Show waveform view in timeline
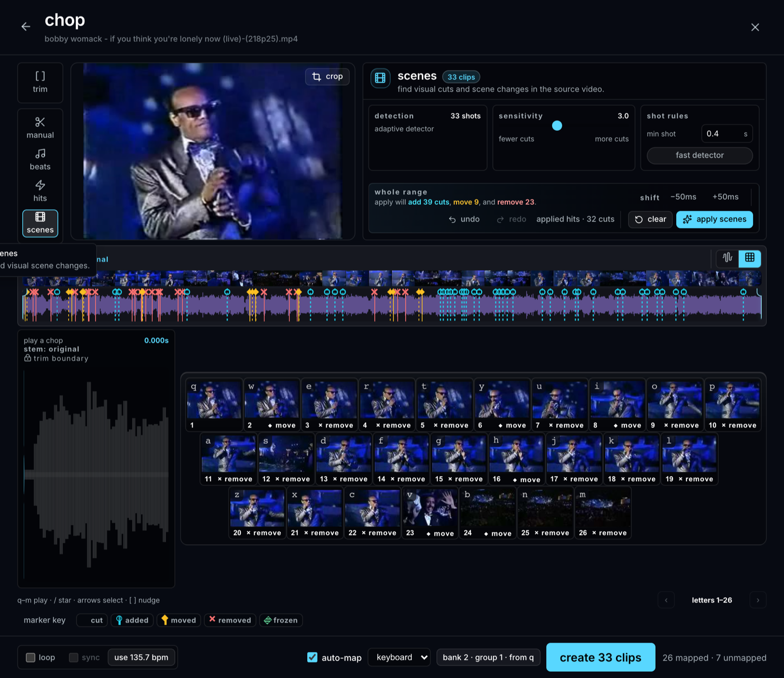 [727, 258]
